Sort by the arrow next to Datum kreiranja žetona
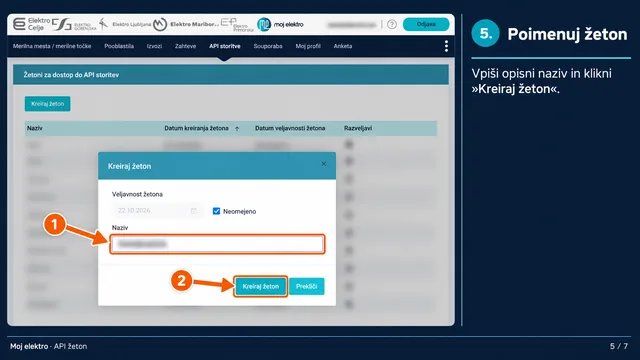This screenshot has width=640, height=360. [237, 129]
